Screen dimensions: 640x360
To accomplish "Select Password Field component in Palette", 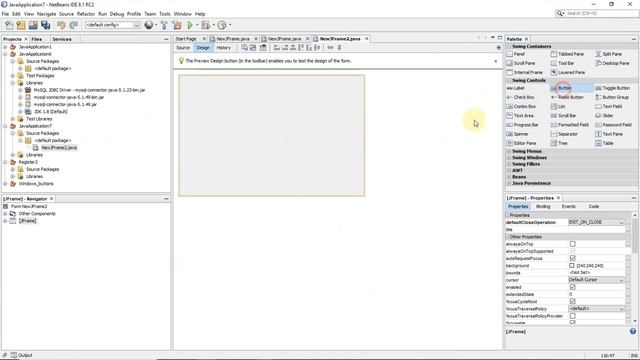I will tap(613, 125).
